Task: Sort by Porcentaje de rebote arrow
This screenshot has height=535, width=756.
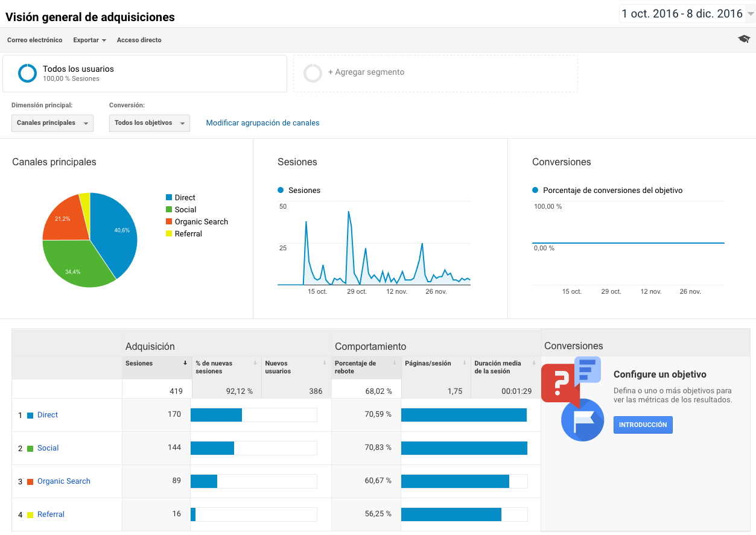Action: pos(395,363)
